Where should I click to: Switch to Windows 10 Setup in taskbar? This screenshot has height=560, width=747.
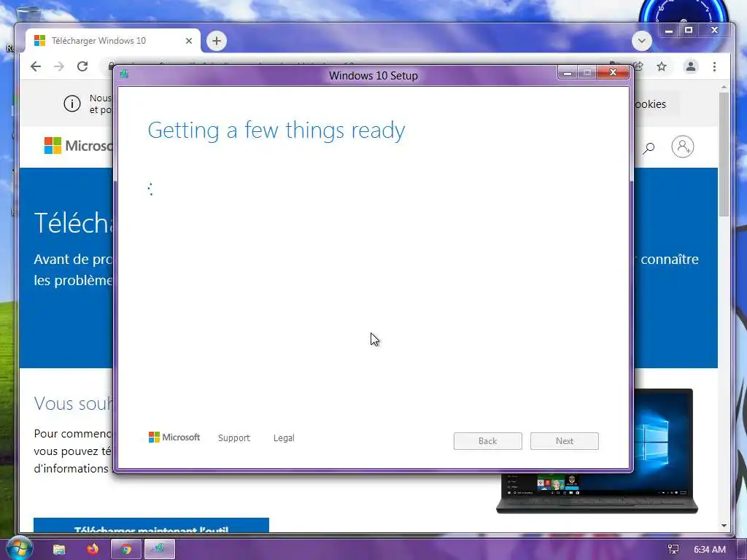point(160,549)
